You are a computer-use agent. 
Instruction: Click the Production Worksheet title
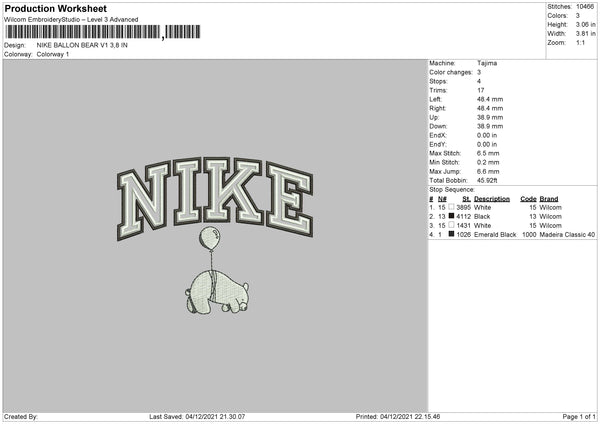click(55, 8)
